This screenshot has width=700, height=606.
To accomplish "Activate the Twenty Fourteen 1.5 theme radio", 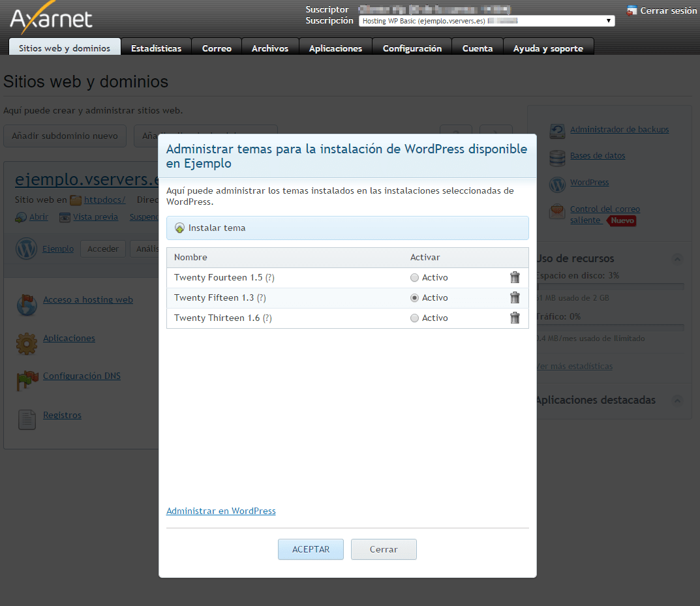I will [414, 278].
